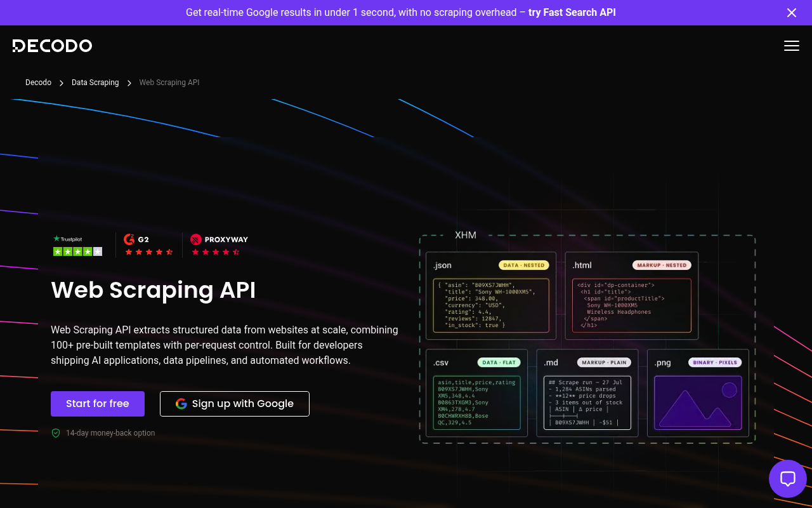The width and height of the screenshot is (812, 508).
Task: Click the BINARY · PIXELS badge
Action: pos(715,363)
